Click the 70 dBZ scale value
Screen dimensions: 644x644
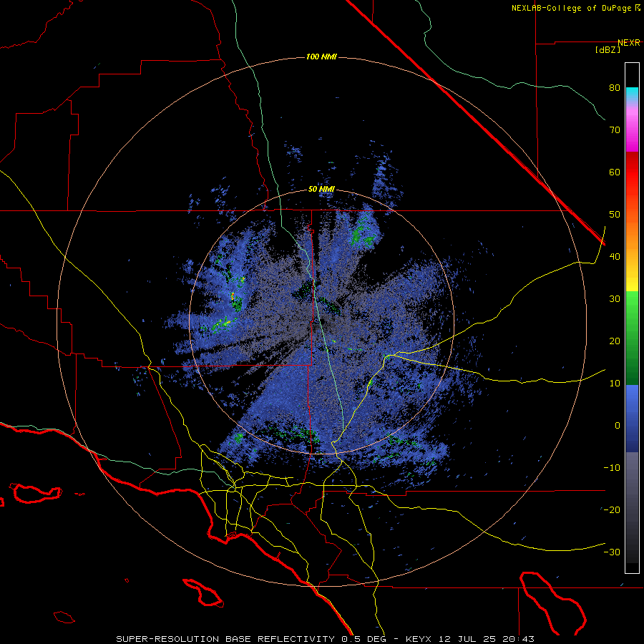615,130
